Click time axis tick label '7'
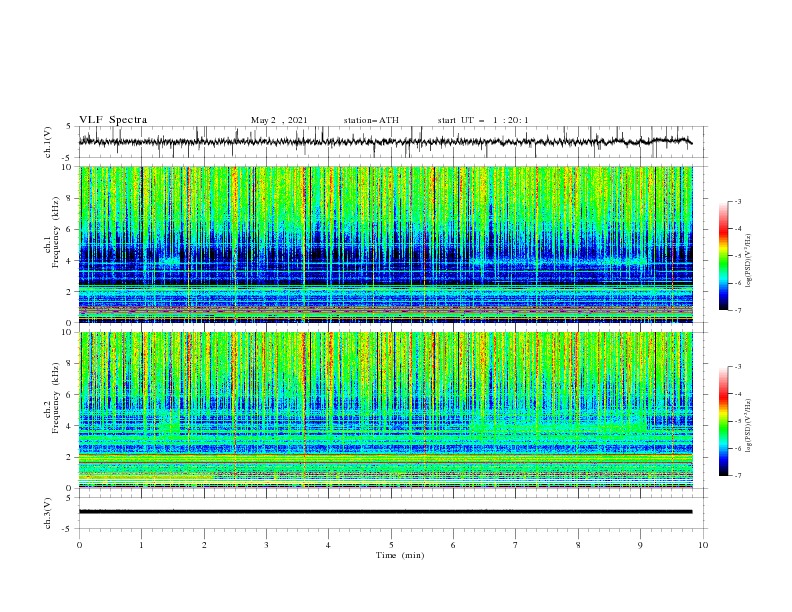The width and height of the screenshot is (792, 612). click(516, 545)
